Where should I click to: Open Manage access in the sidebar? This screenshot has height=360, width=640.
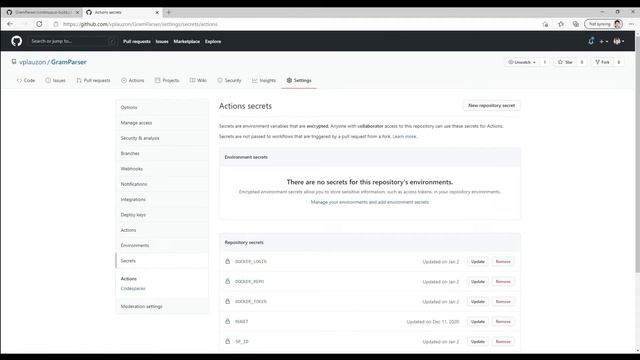(x=162, y=122)
